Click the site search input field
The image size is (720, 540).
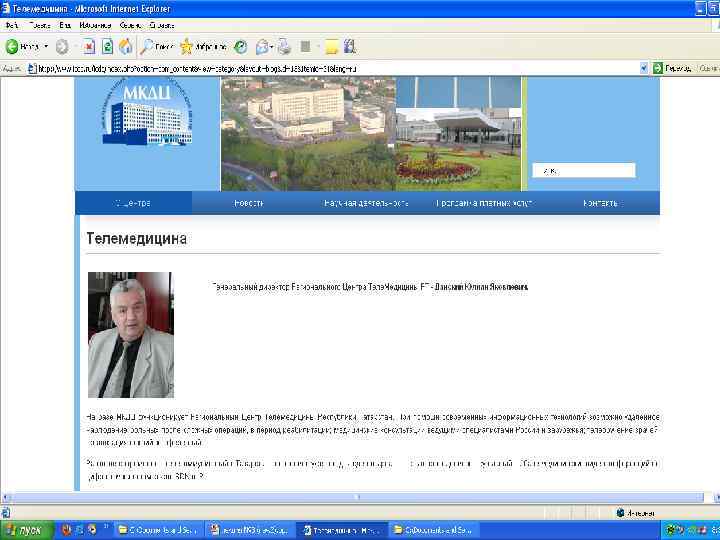coord(584,170)
